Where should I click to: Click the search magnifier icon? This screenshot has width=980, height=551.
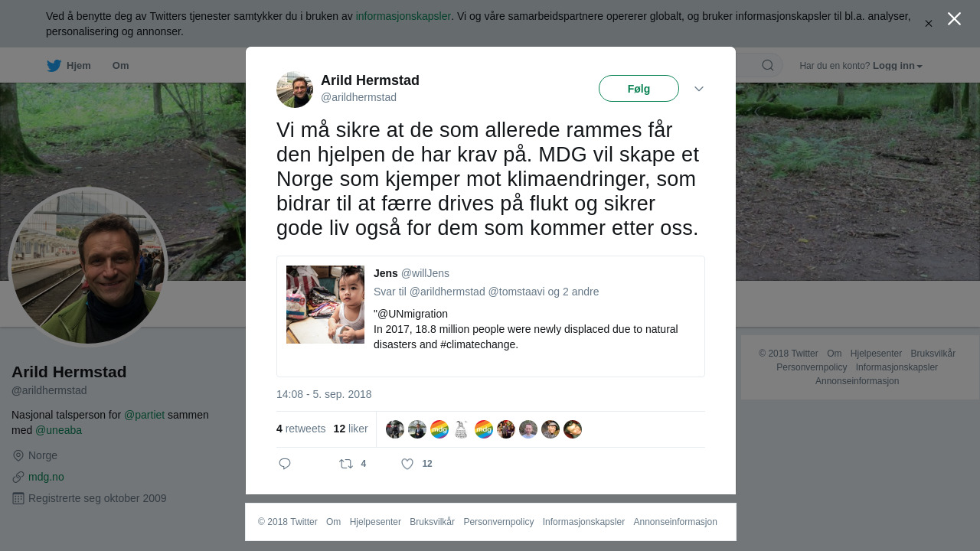coord(768,65)
